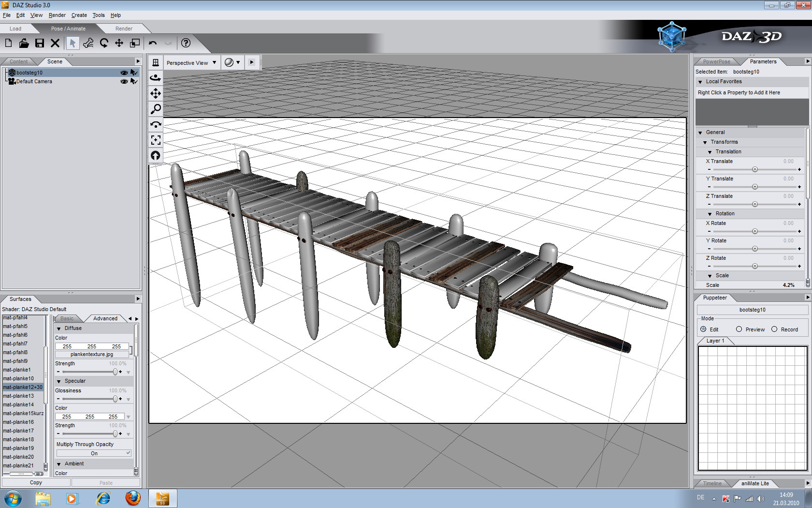Reset the viewport camera view
The width and height of the screenshot is (812, 508).
156,155
